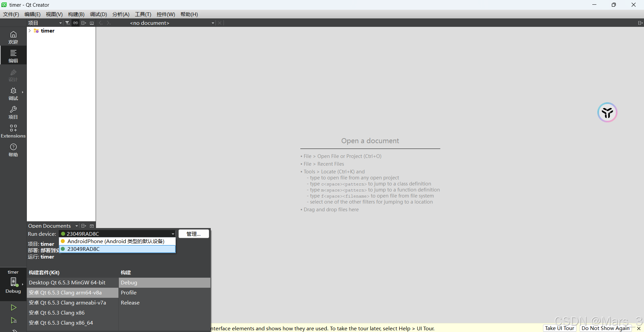
Task: Select 安卓 Qt 6.5.3 Clang x86_64 kit
Action: (x=72, y=323)
